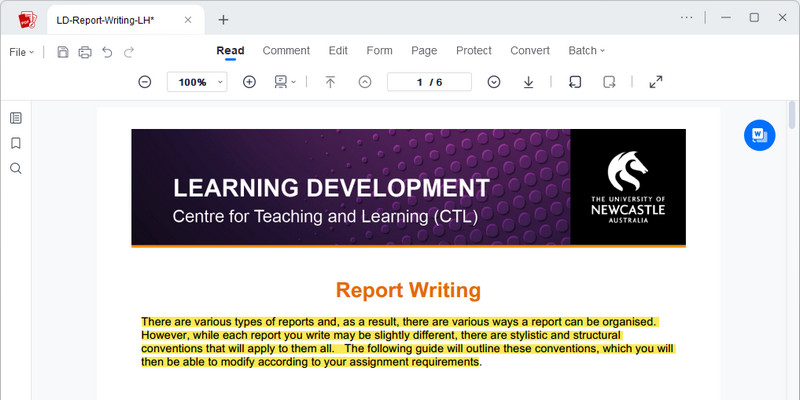800x400 pixels.
Task: Expand the page display dropdown arrow
Action: point(293,82)
